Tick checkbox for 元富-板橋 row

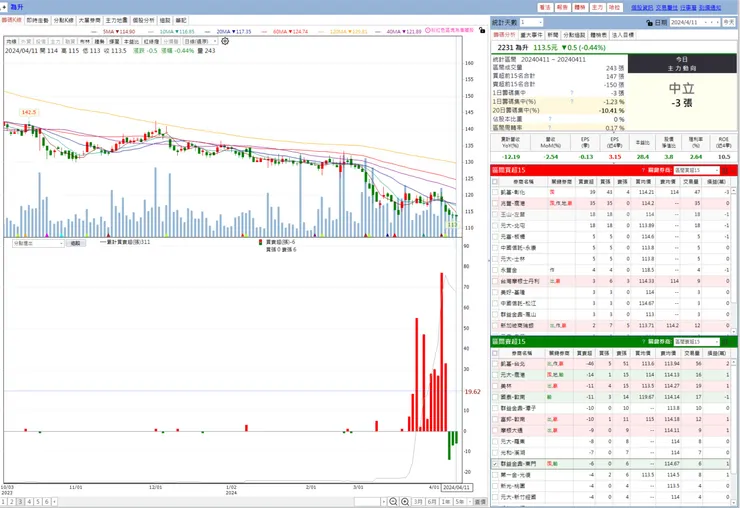point(495,237)
